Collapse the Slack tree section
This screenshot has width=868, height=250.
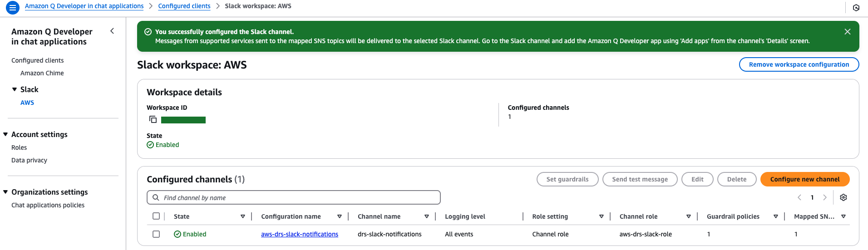click(15, 90)
